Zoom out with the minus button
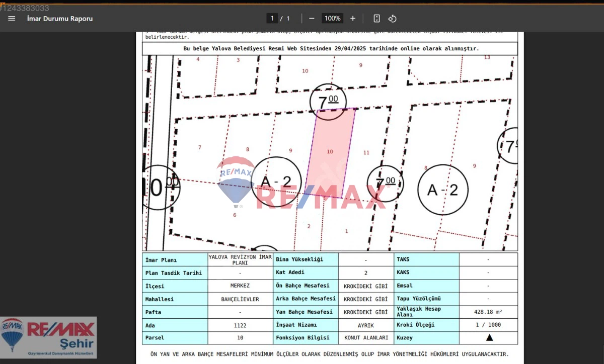Viewport: 604px width, 364px height. [312, 19]
